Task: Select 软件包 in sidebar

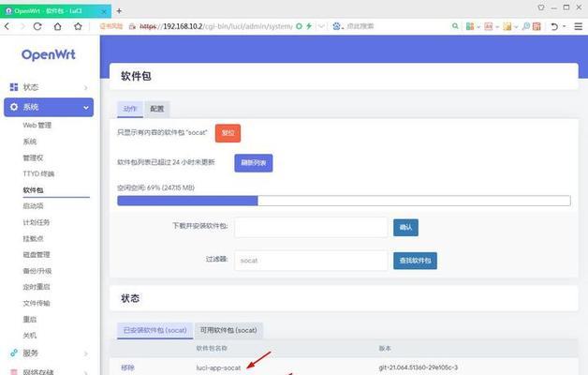Action: click(x=33, y=190)
